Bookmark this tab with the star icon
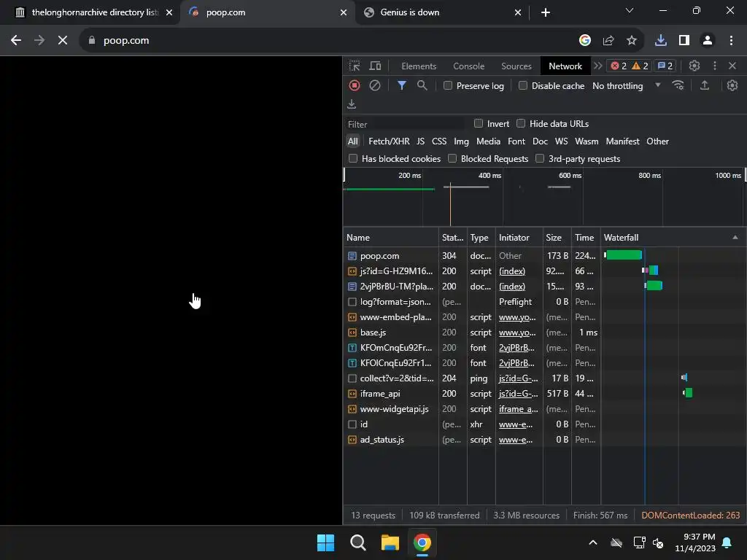This screenshot has height=560, width=747. tap(632, 41)
